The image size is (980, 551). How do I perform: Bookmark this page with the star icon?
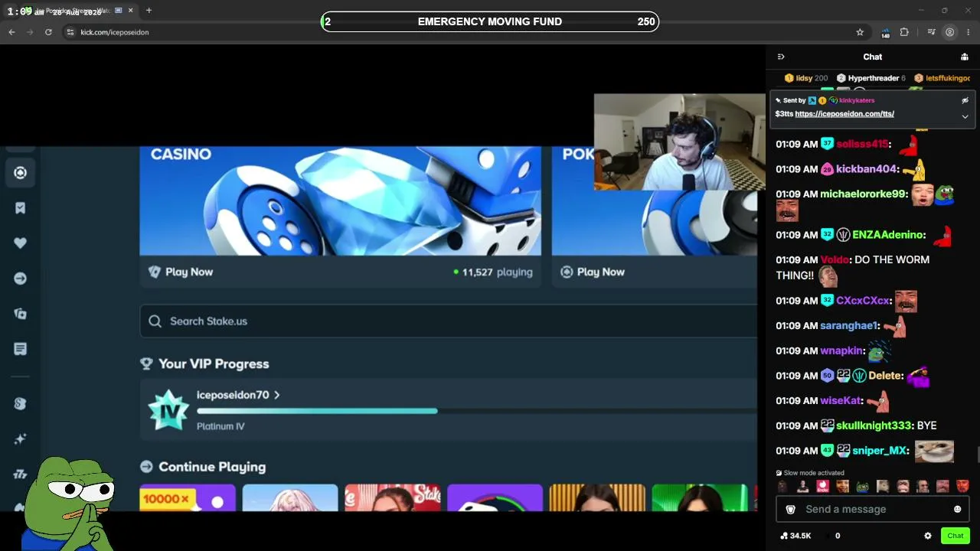(860, 32)
